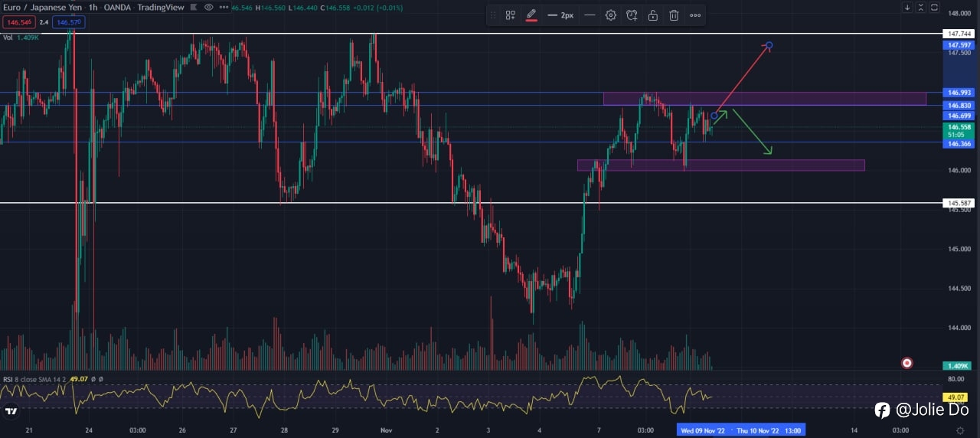Click the 145.587 price label
Screen dimensions: 980x438
pos(959,203)
